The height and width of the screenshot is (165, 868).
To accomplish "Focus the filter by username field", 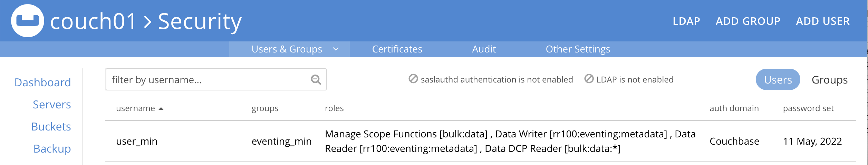I will coord(207,80).
